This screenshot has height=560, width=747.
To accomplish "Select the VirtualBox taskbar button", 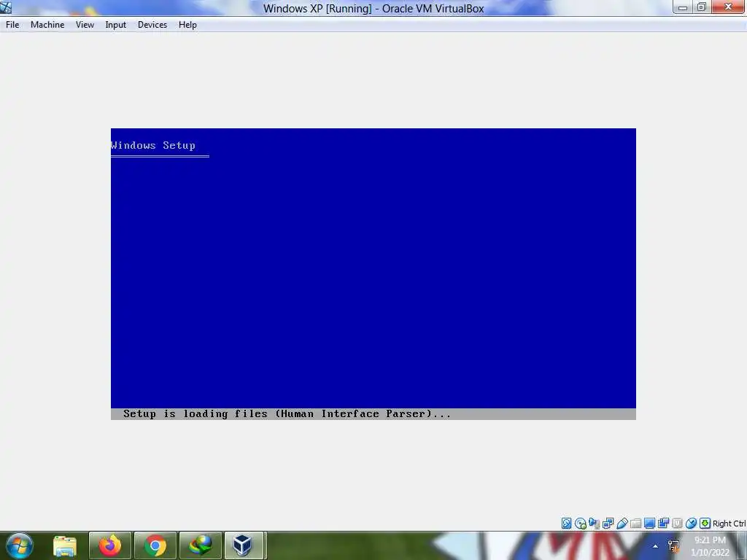I will point(244,545).
